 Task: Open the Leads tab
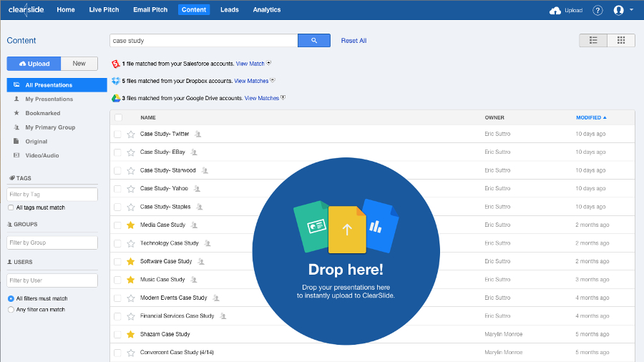tap(230, 10)
